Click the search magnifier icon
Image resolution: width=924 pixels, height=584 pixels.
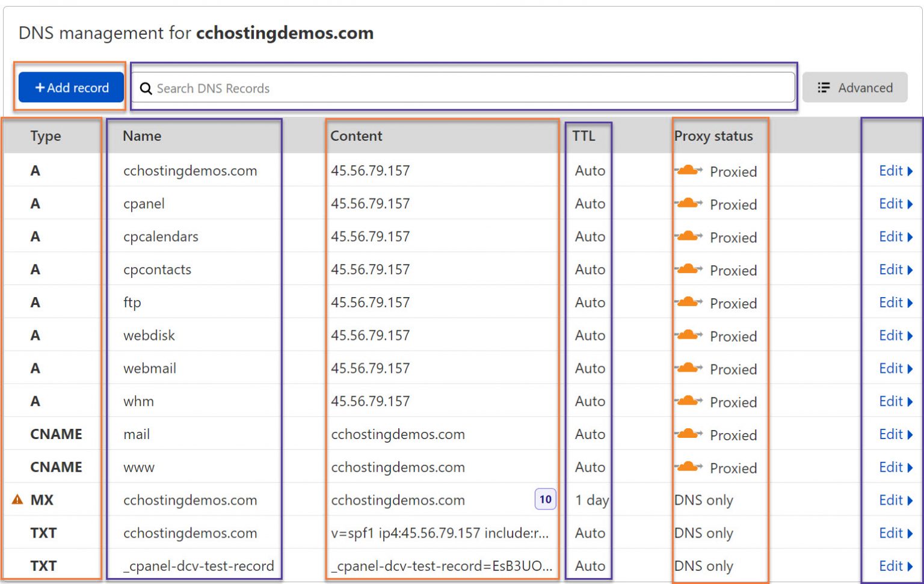tap(146, 88)
